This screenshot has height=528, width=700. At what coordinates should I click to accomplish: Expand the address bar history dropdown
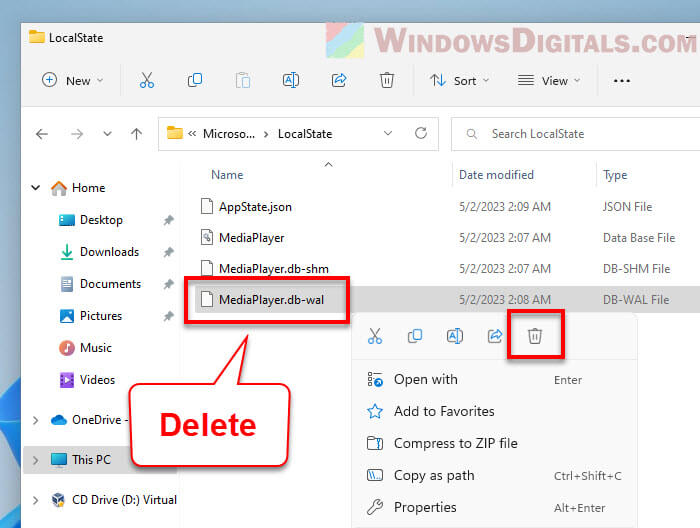[388, 133]
